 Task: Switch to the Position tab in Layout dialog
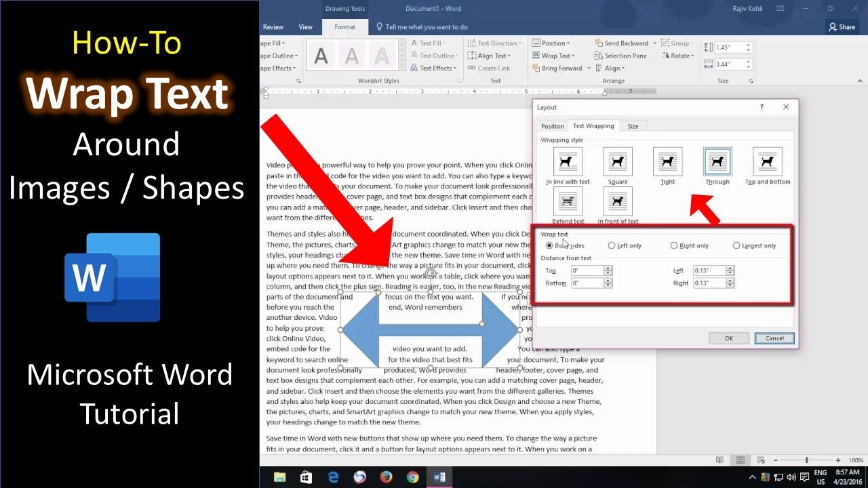[x=552, y=126]
